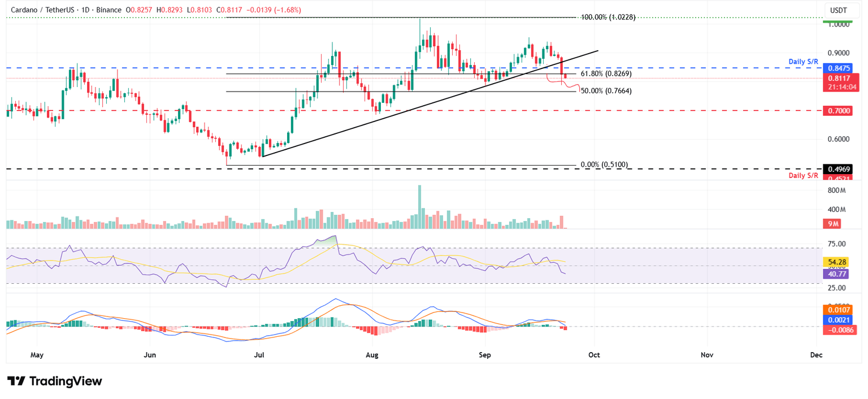
Task: Click the volume readout 9M
Action: 832,223
